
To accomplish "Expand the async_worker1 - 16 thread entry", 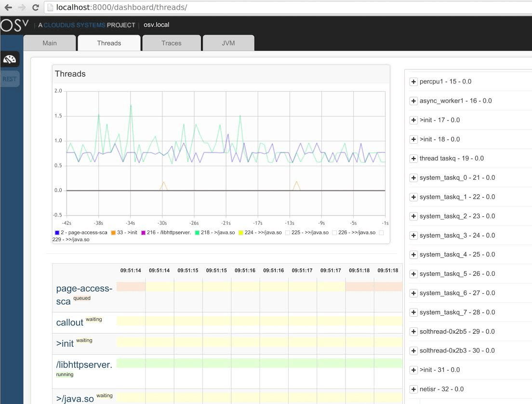I will pos(413,101).
